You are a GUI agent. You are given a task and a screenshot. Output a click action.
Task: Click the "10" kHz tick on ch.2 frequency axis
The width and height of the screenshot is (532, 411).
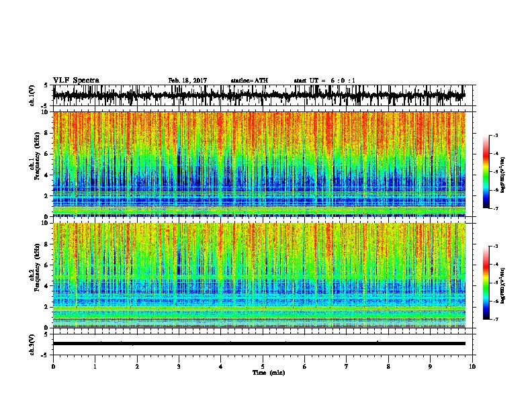(46, 223)
